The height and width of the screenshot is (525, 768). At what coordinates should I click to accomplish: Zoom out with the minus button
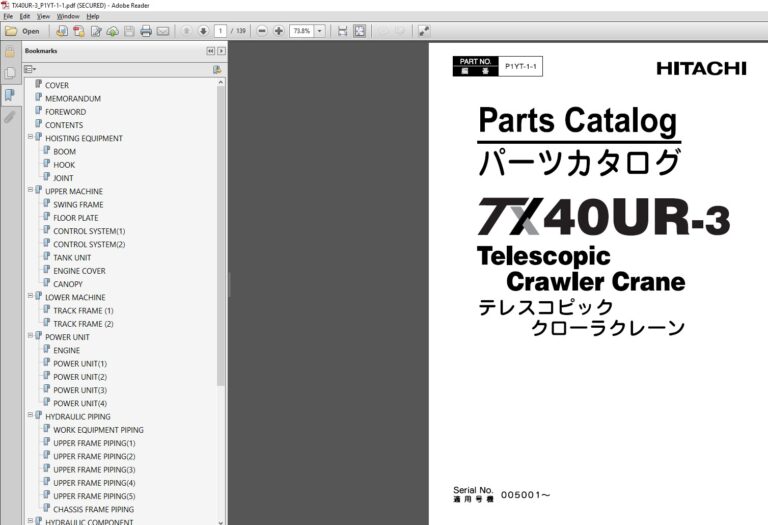262,31
